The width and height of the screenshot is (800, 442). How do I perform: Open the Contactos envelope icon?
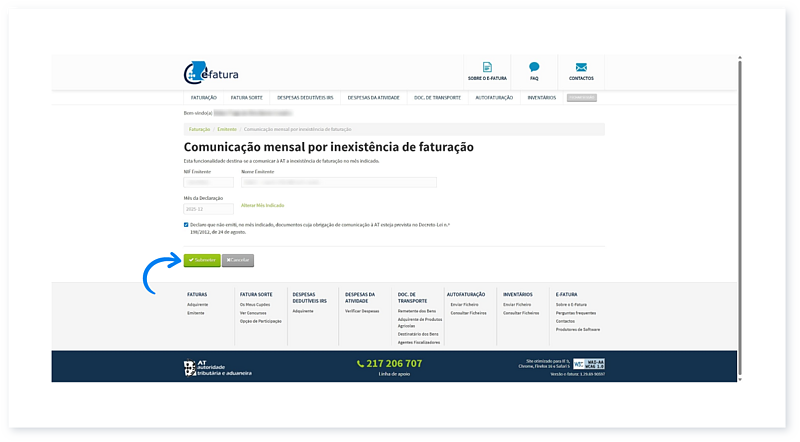[581, 67]
